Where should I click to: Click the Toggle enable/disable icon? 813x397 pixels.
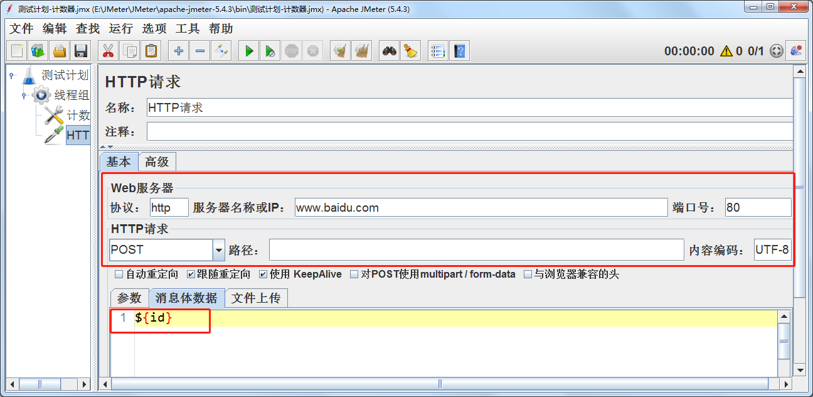(x=221, y=51)
